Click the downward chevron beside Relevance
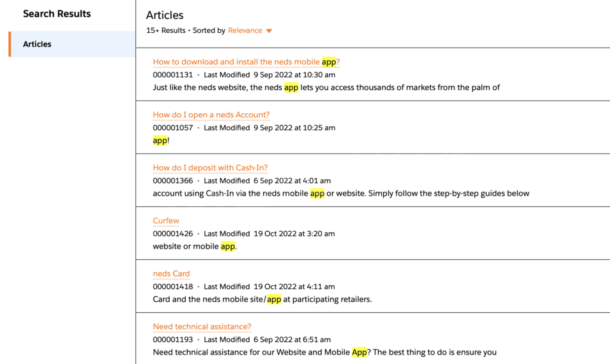The width and height of the screenshot is (610, 364). point(269,30)
